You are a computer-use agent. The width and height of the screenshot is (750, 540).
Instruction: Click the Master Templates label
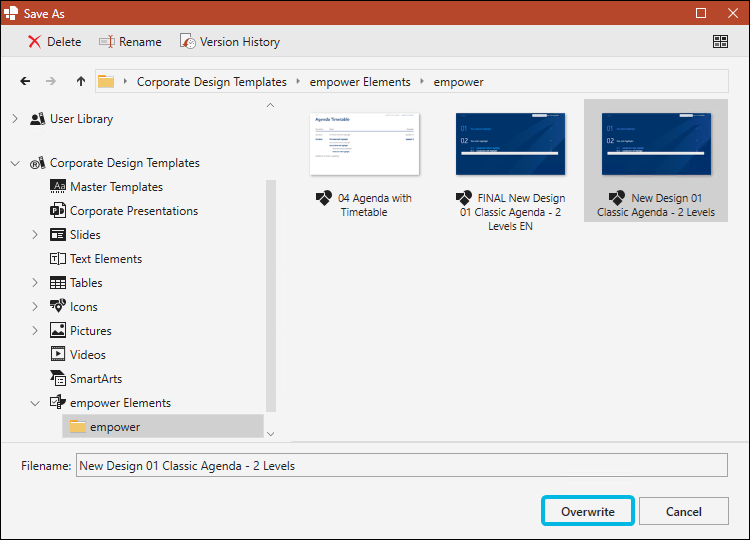click(x=116, y=187)
